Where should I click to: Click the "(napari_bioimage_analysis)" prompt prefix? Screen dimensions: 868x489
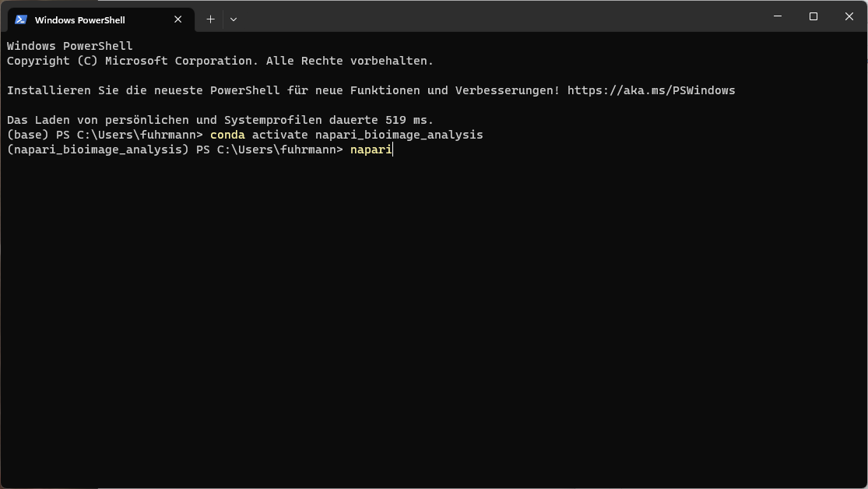tap(98, 150)
